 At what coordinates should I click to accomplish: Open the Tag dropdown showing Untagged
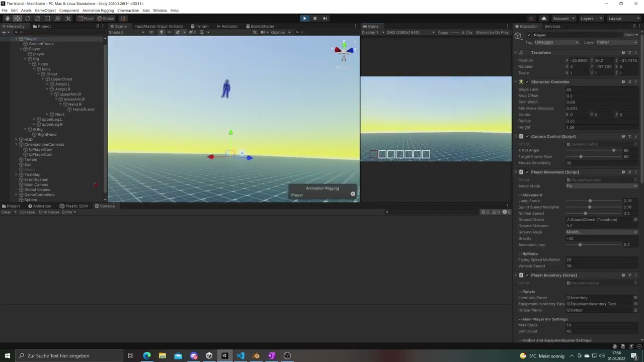pos(556,42)
